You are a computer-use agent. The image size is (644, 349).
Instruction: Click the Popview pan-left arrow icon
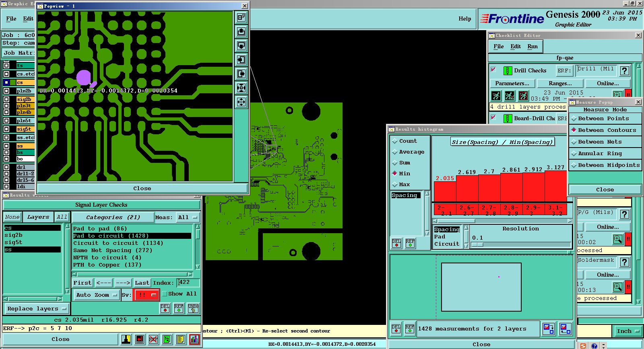[241, 60]
